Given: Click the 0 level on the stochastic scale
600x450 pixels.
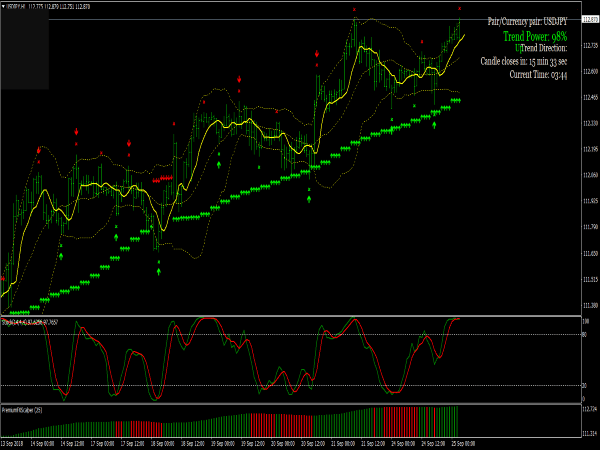Looking at the screenshot, I should tap(584, 399).
